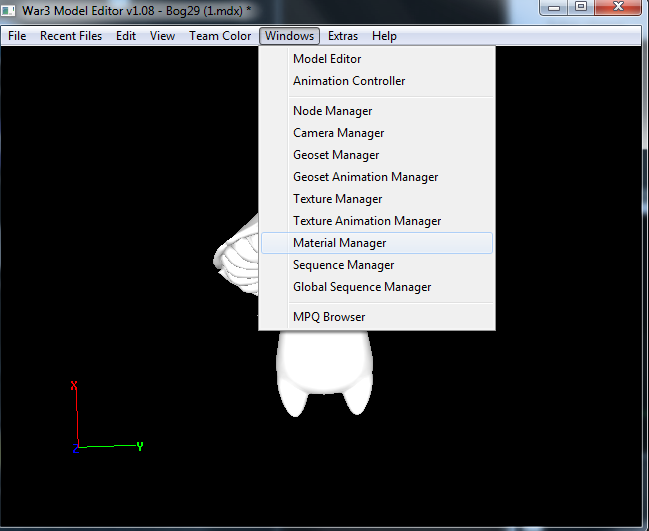Image resolution: width=649 pixels, height=531 pixels.
Task: Close the open Windows menu
Action: coord(289,36)
